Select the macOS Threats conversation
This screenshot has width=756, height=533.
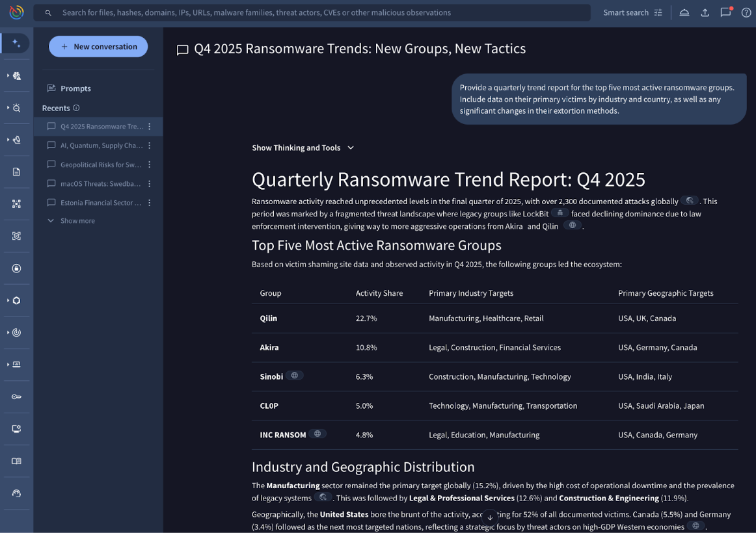pos(100,184)
